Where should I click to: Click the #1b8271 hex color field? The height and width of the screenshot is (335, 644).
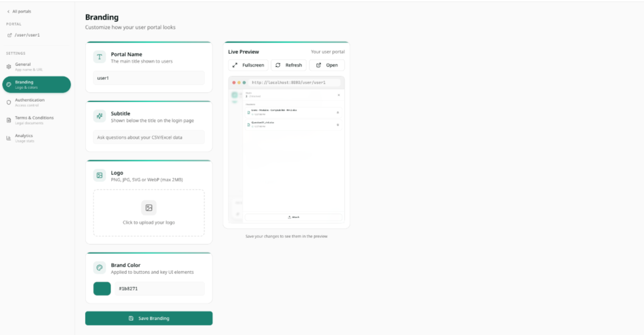[x=160, y=289]
